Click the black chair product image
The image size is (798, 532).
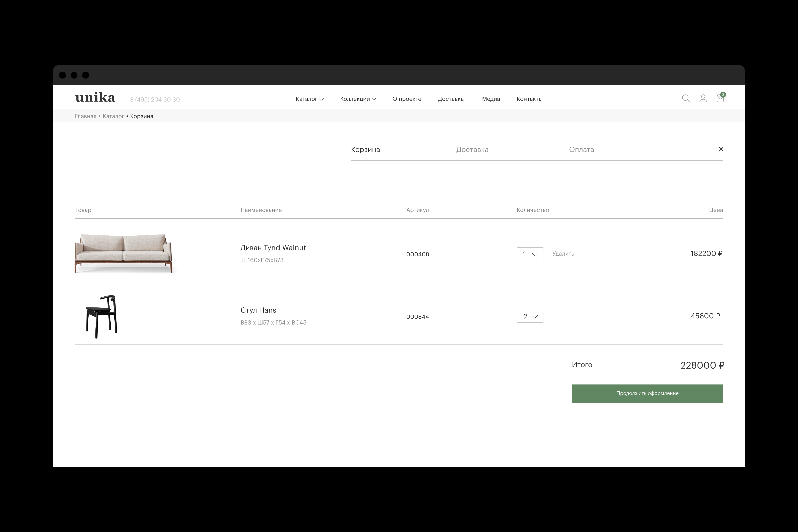click(x=102, y=316)
